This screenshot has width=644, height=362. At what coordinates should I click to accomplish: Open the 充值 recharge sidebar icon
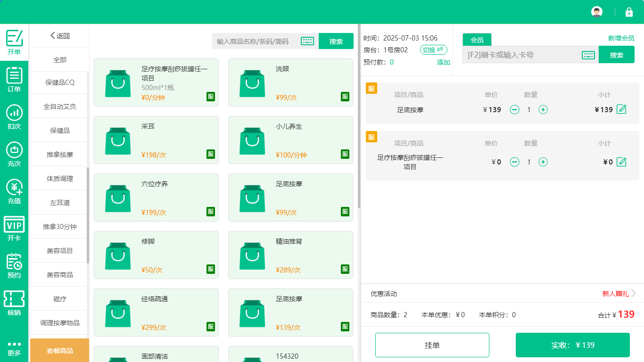pyautogui.click(x=14, y=191)
